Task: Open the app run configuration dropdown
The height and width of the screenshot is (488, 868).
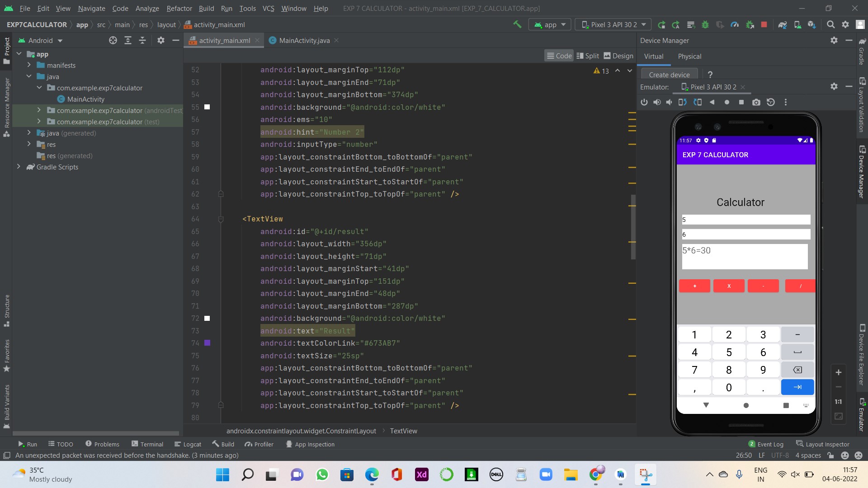Action: click(x=550, y=24)
